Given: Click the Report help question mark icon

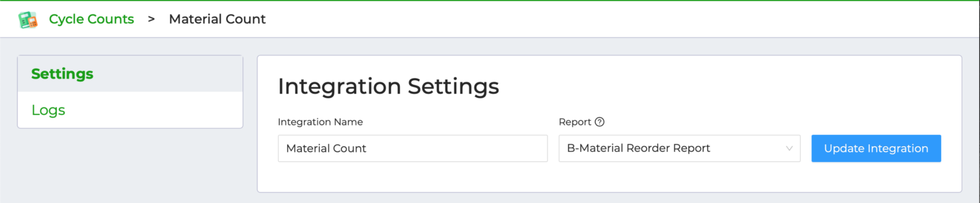Looking at the screenshot, I should (599, 122).
